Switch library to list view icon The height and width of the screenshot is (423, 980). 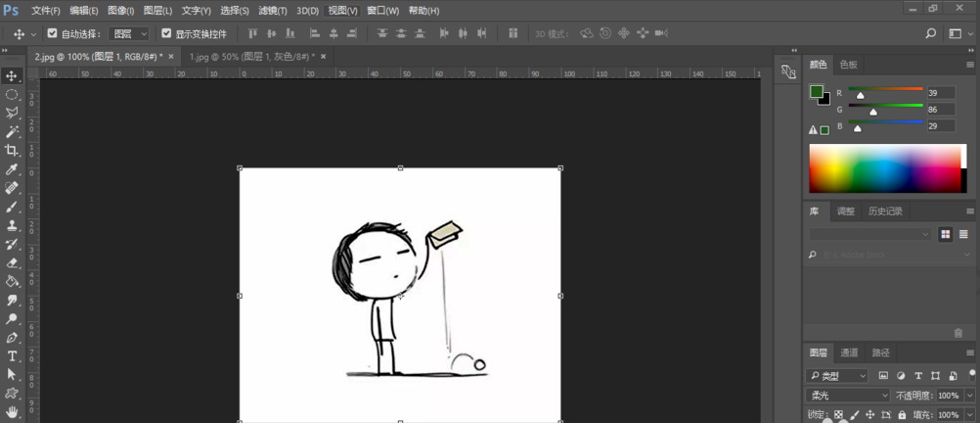pyautogui.click(x=963, y=234)
